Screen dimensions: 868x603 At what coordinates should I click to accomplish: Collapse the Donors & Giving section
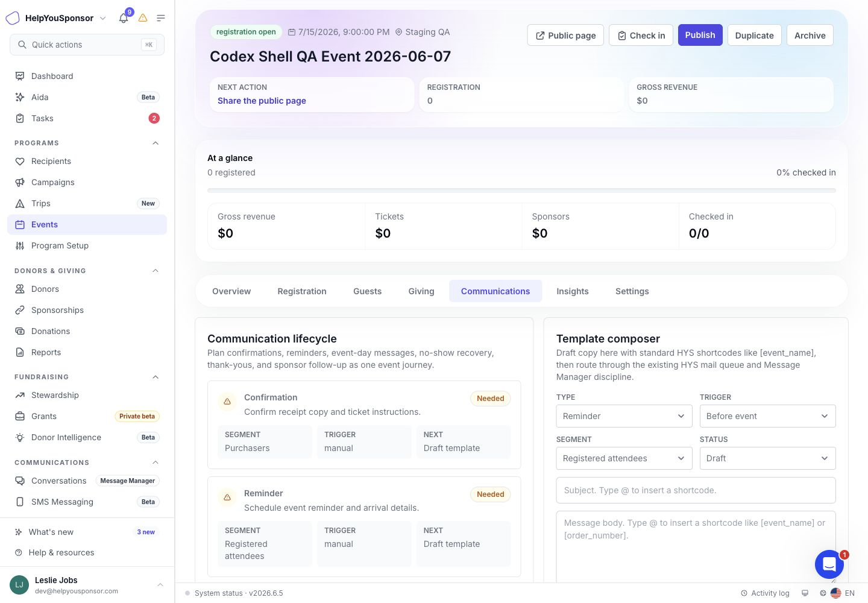pyautogui.click(x=156, y=271)
